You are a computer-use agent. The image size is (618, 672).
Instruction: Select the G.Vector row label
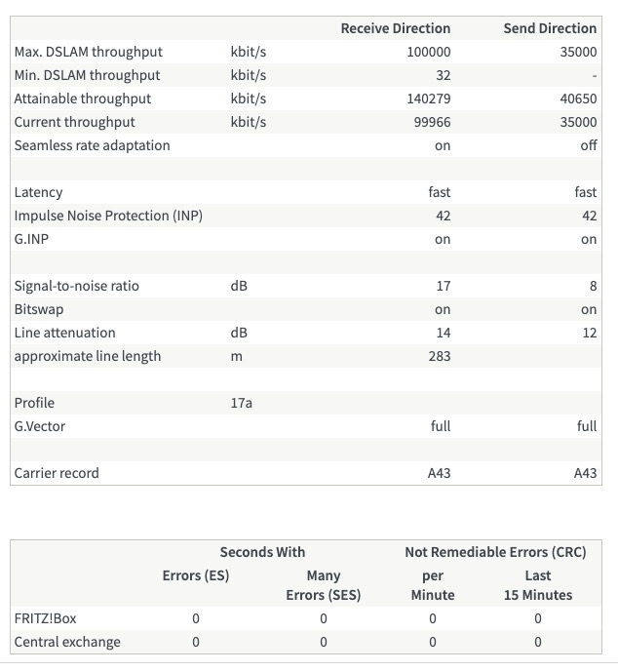click(40, 426)
